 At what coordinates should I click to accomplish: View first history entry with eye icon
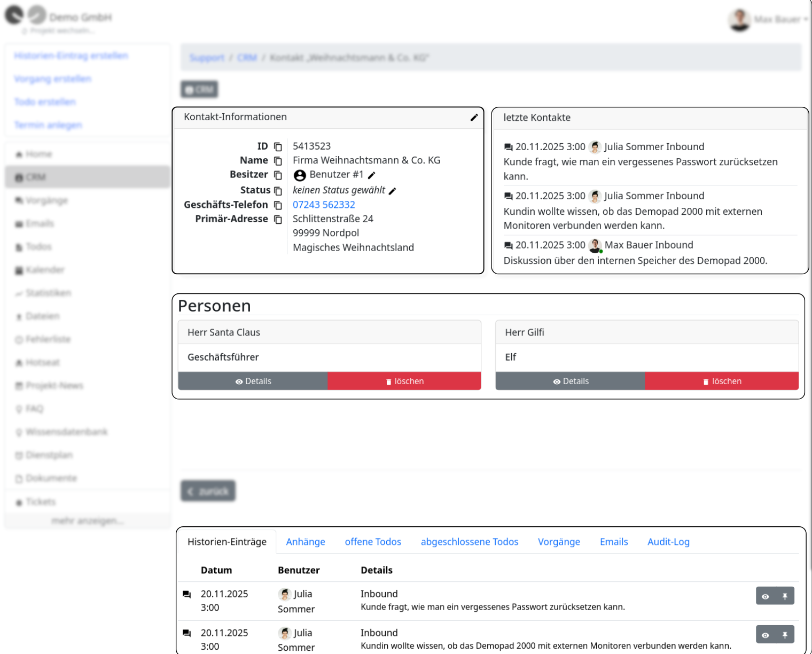pos(766,596)
